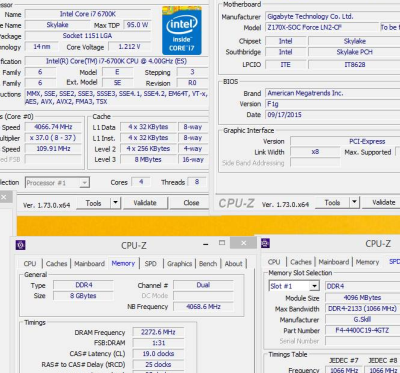This screenshot has width=400, height=373.
Task: Click the core speed value 4066.74 MHz
Action: point(53,127)
